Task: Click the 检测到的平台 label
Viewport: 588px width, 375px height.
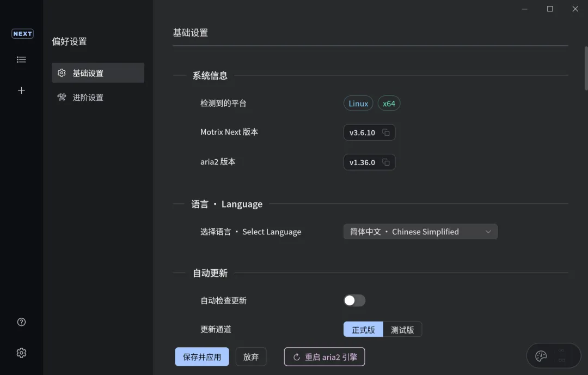Action: (223, 103)
